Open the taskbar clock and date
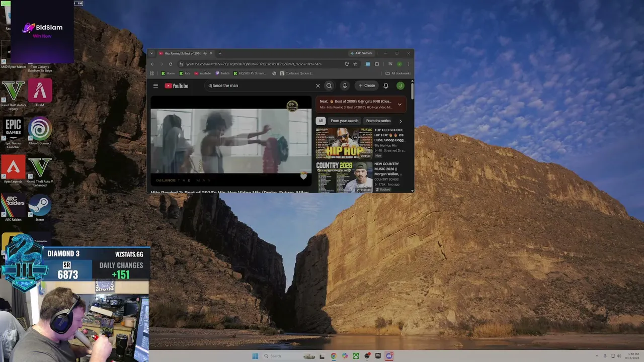 pos(633,356)
